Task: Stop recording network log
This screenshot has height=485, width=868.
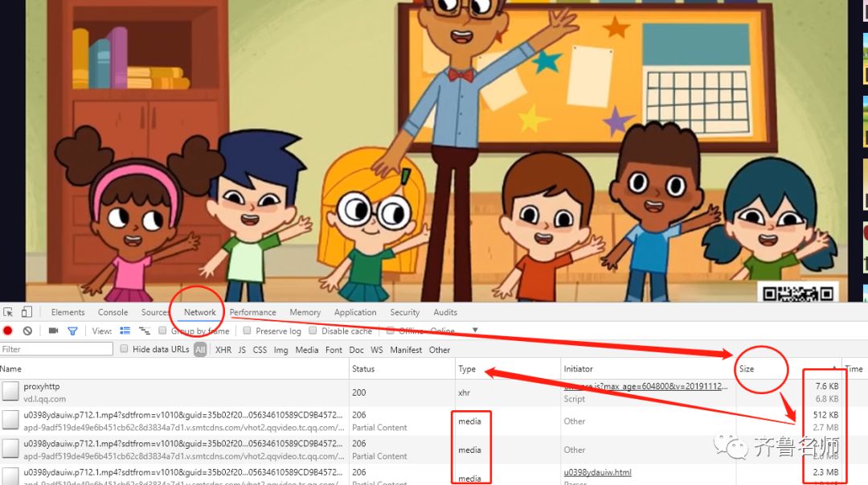Action: pyautogui.click(x=8, y=331)
